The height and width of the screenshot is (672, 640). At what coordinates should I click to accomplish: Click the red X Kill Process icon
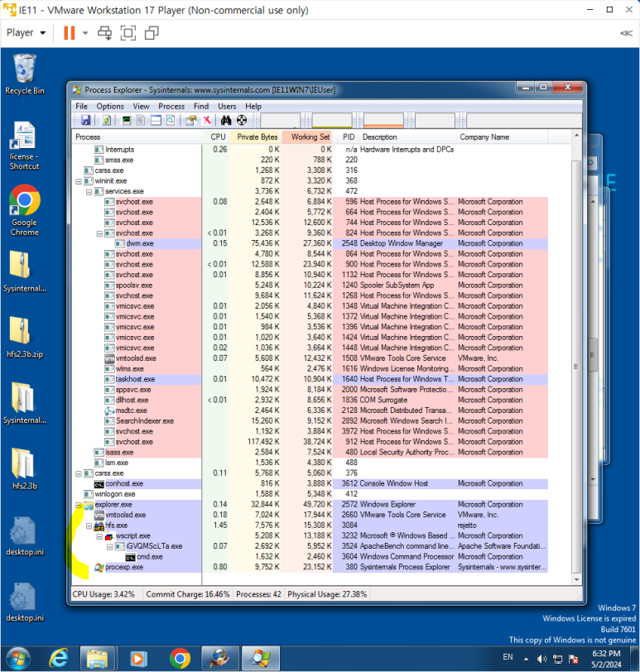pos(207,121)
